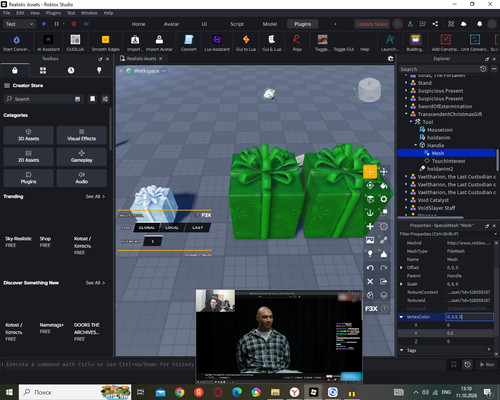Open Google Chrome from the taskbar

(x=180, y=392)
